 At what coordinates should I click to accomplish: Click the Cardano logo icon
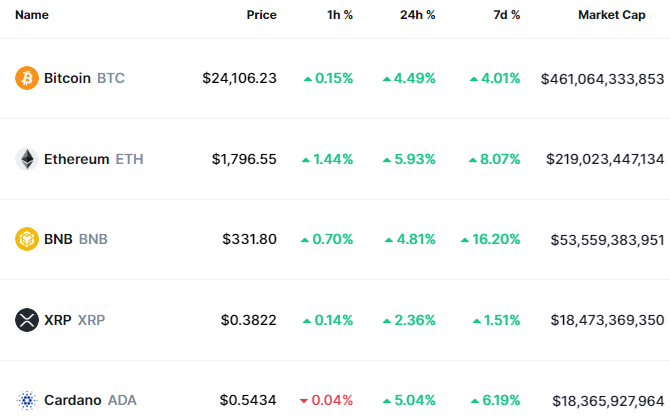[27, 400]
